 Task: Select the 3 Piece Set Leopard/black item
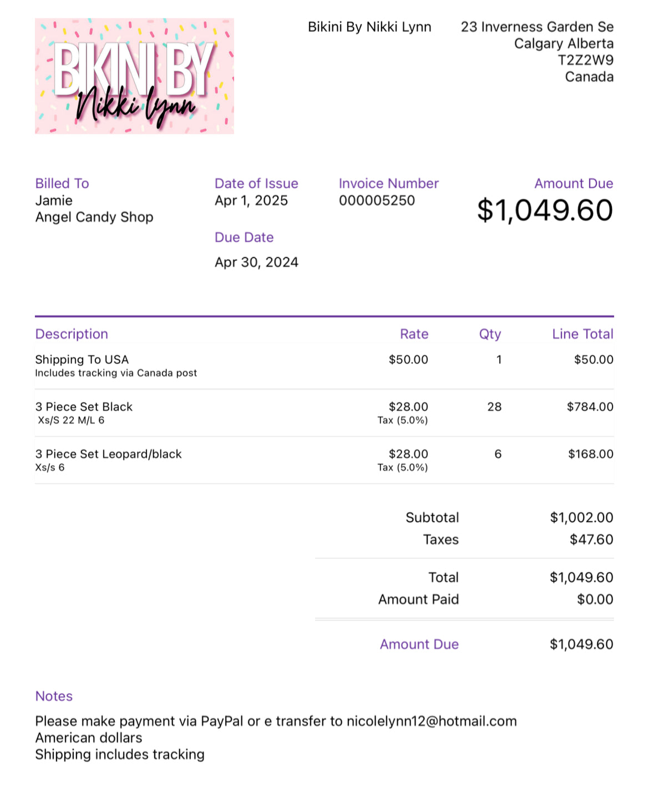pyautogui.click(x=108, y=454)
